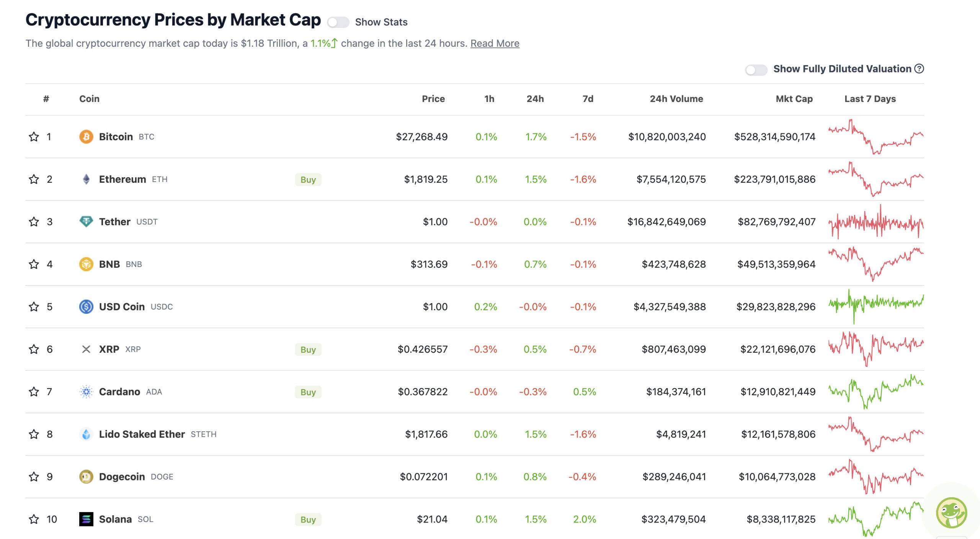
Task: Star the USD Coin row
Action: [x=34, y=307]
